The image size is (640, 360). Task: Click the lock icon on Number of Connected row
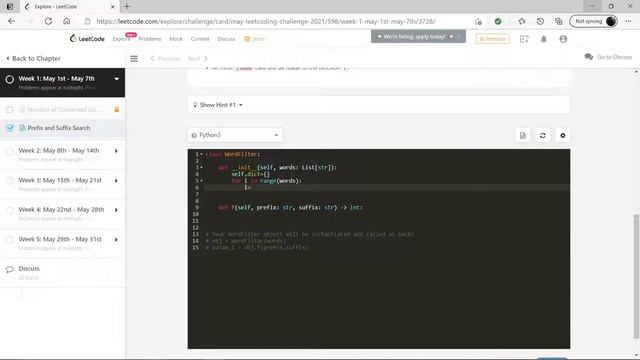117,109
